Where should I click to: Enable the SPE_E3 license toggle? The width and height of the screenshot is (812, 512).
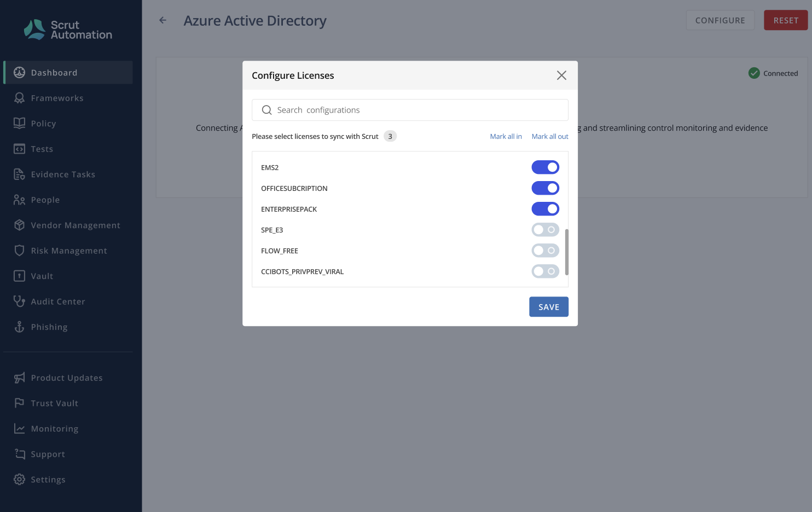[545, 230]
